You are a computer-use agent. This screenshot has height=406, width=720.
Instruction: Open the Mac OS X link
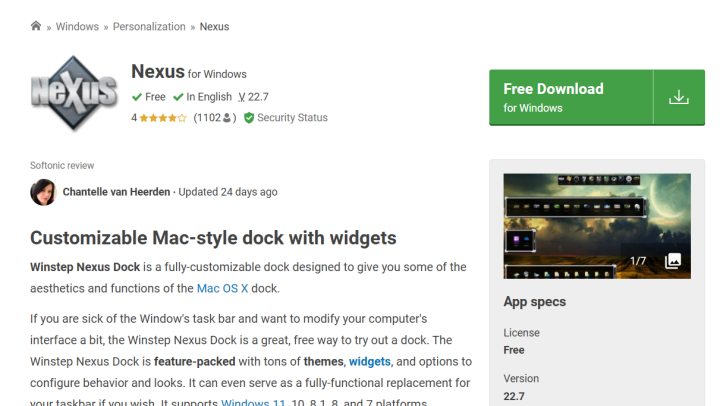[x=222, y=288]
